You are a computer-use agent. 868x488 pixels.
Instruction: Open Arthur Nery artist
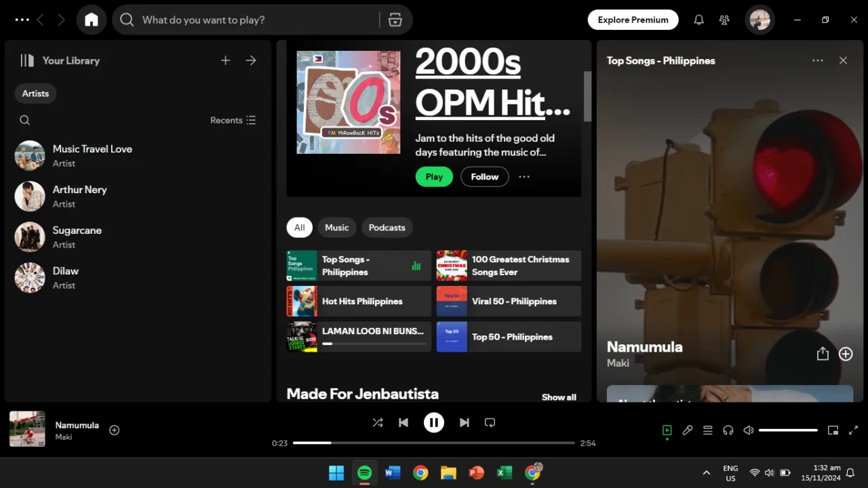tap(138, 197)
